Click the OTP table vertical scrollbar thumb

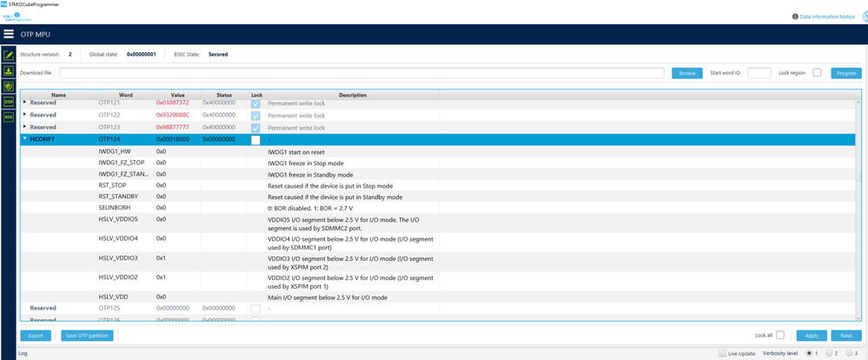pos(858,177)
